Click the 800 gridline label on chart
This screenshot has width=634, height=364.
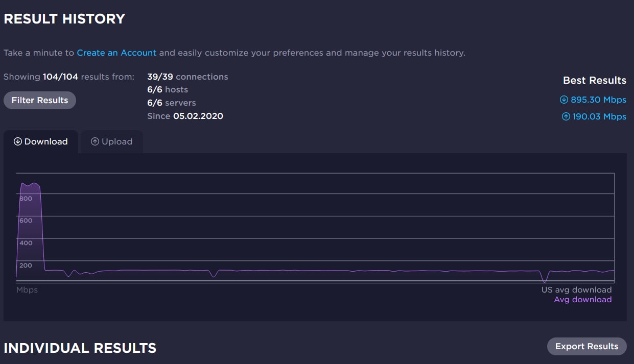click(x=26, y=199)
